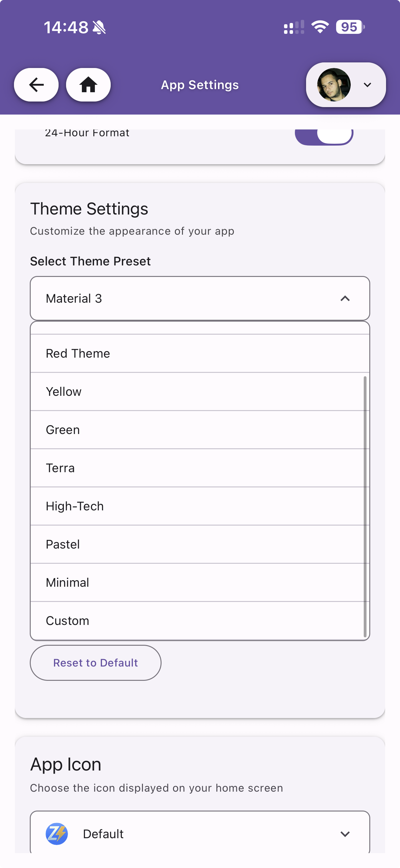Select the Custom theme option
This screenshot has width=400, height=868.
199,621
